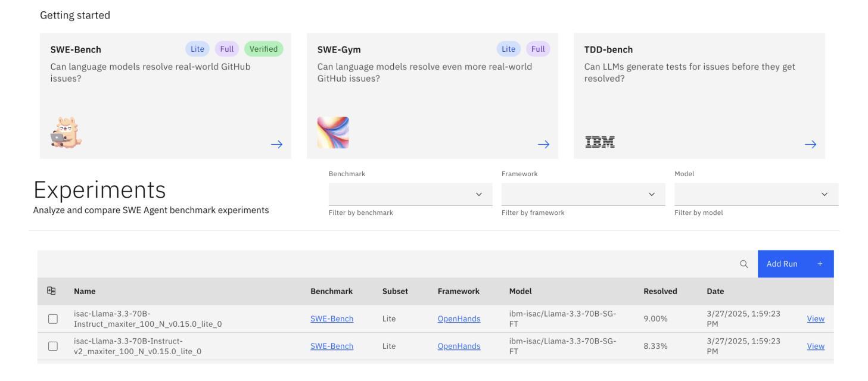Click the 'Filter by benchmark' helper text
This screenshot has width=868, height=381.
point(361,213)
